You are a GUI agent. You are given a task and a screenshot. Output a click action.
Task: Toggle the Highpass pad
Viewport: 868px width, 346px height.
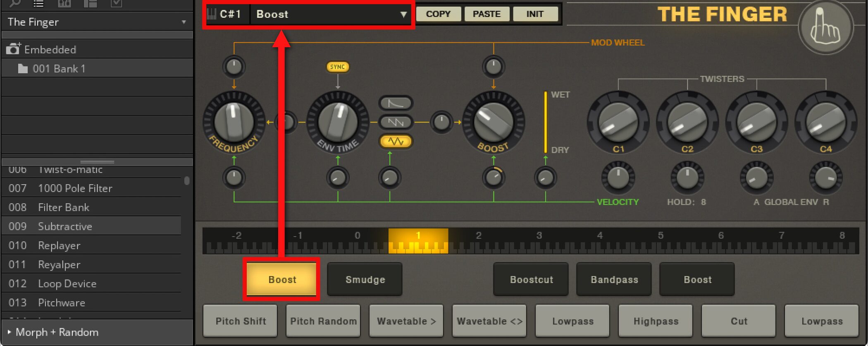click(x=656, y=321)
